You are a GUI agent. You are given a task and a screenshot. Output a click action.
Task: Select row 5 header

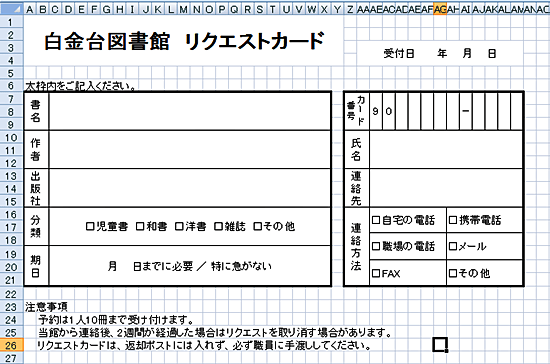coord(12,73)
